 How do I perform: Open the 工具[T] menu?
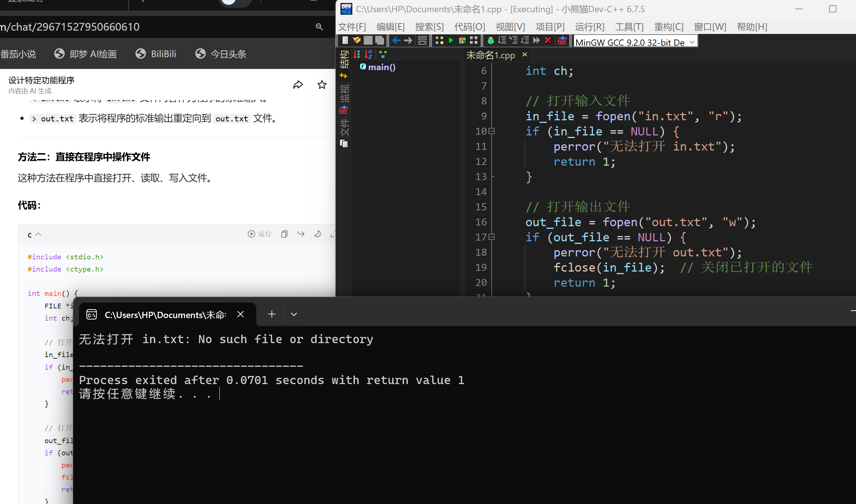(629, 27)
